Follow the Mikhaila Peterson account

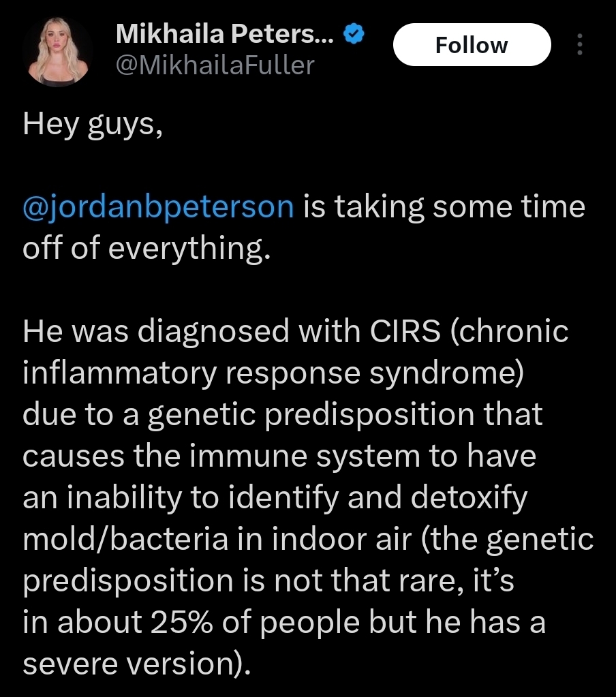472,45
